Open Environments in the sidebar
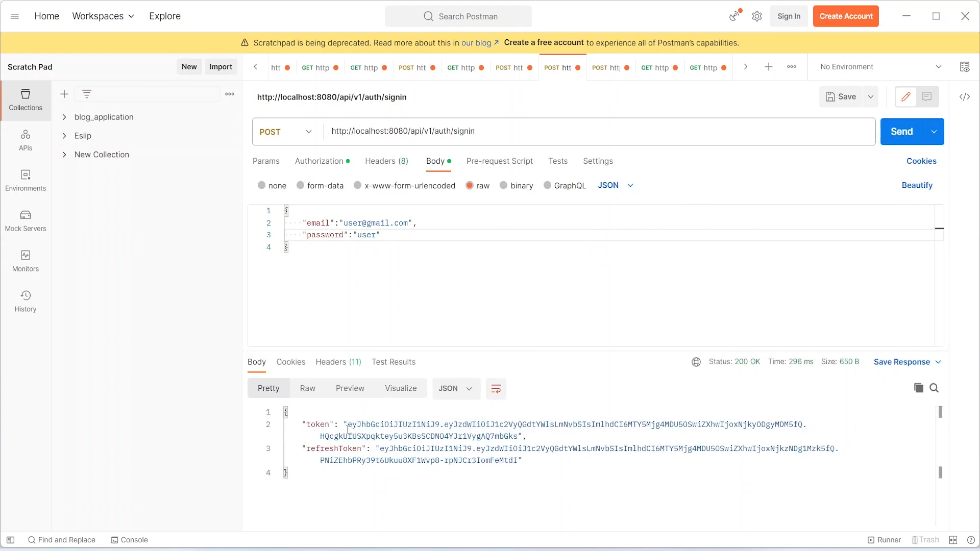 click(26, 181)
